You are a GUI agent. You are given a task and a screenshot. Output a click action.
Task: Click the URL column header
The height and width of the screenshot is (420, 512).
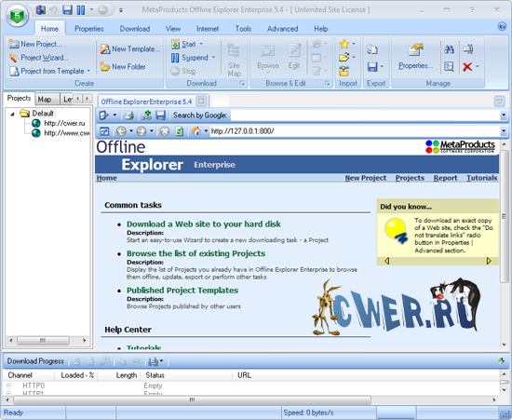pyautogui.click(x=244, y=375)
